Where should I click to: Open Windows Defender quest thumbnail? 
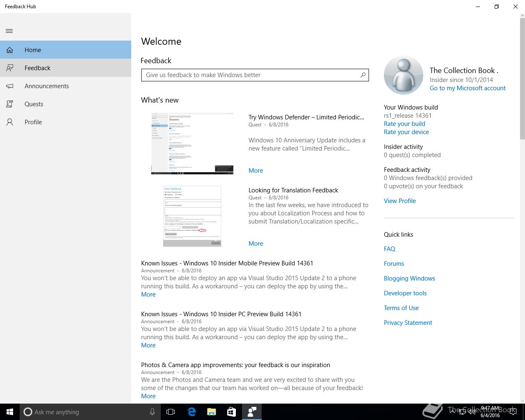(x=192, y=144)
